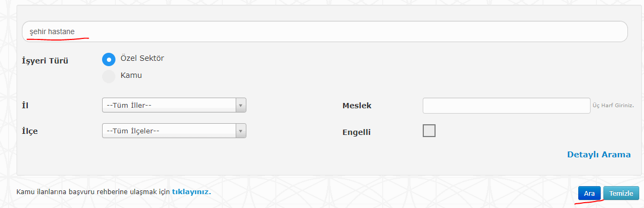The height and width of the screenshot is (208, 644).
Task: Click the İlçe field label
Action: (29, 131)
